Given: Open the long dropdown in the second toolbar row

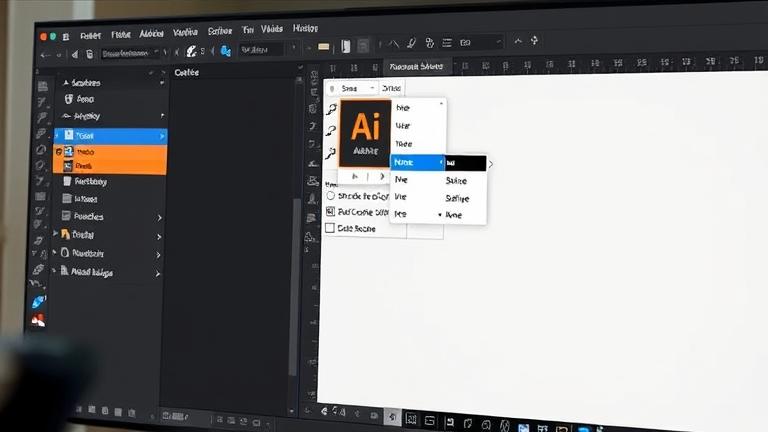Looking at the screenshot, I should [x=130, y=53].
